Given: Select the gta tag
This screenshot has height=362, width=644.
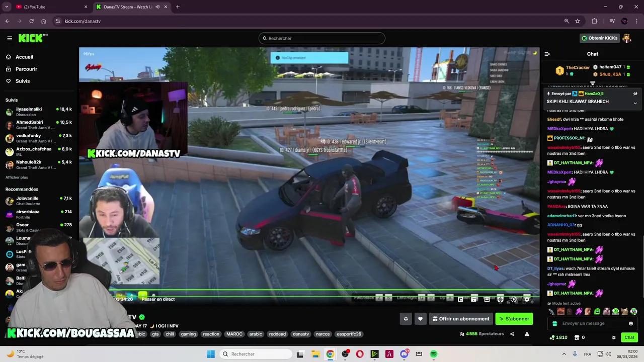Looking at the screenshot, I should 155,334.
